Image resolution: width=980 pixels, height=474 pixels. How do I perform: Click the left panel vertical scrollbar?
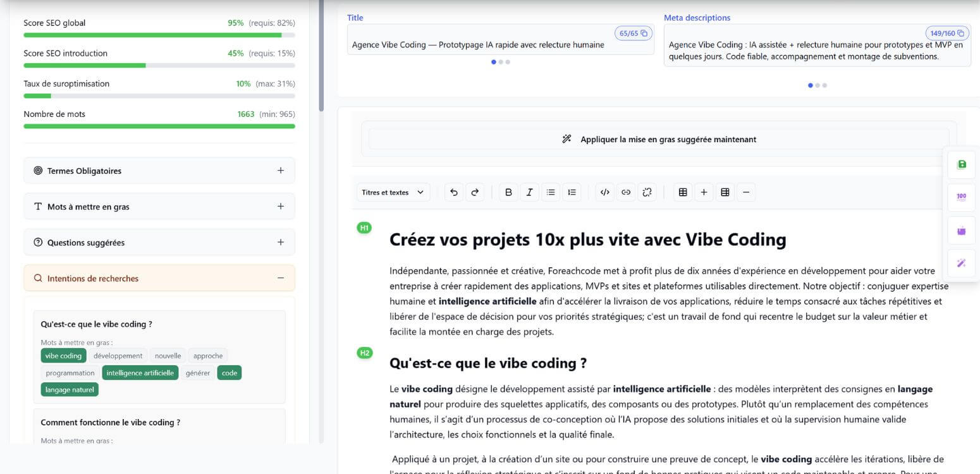pos(321,57)
